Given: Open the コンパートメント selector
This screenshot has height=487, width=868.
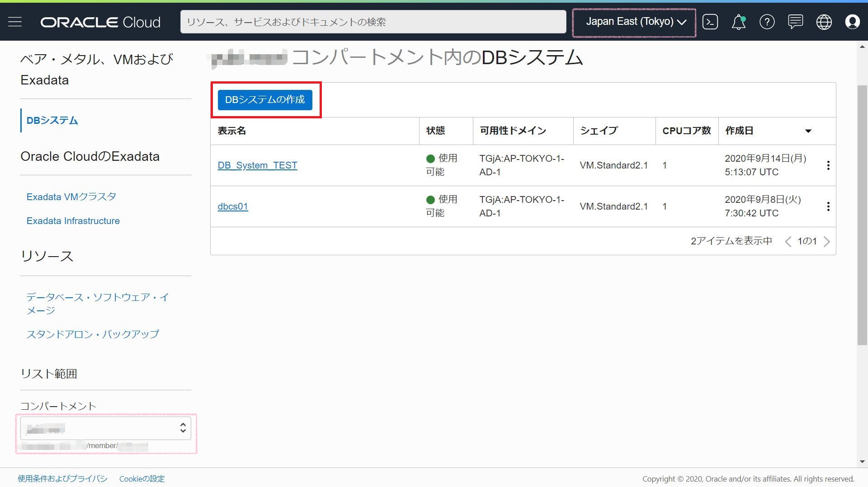Looking at the screenshot, I should tap(106, 428).
